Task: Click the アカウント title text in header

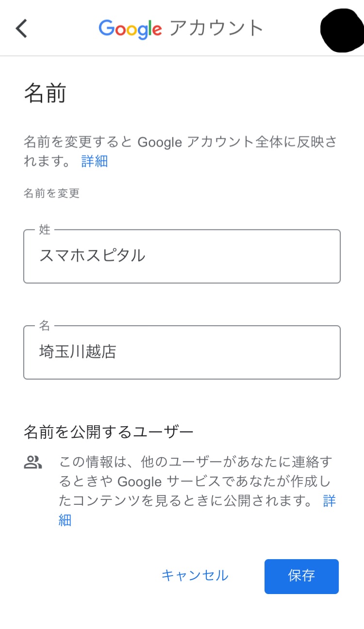Action: 216,29
